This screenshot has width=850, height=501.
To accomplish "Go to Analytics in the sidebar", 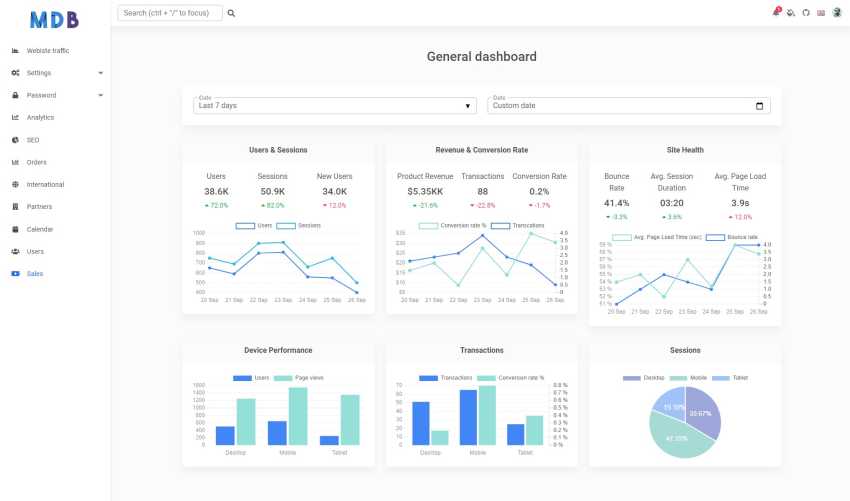I will (40, 118).
